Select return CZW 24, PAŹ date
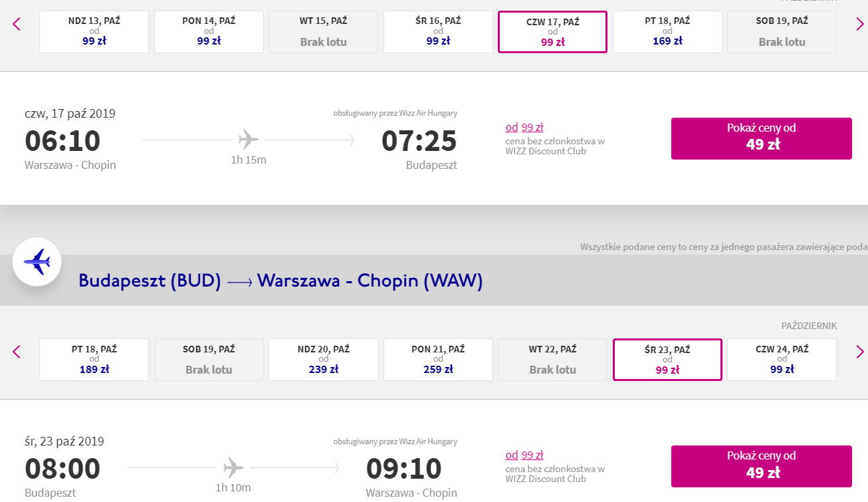 [x=782, y=359]
